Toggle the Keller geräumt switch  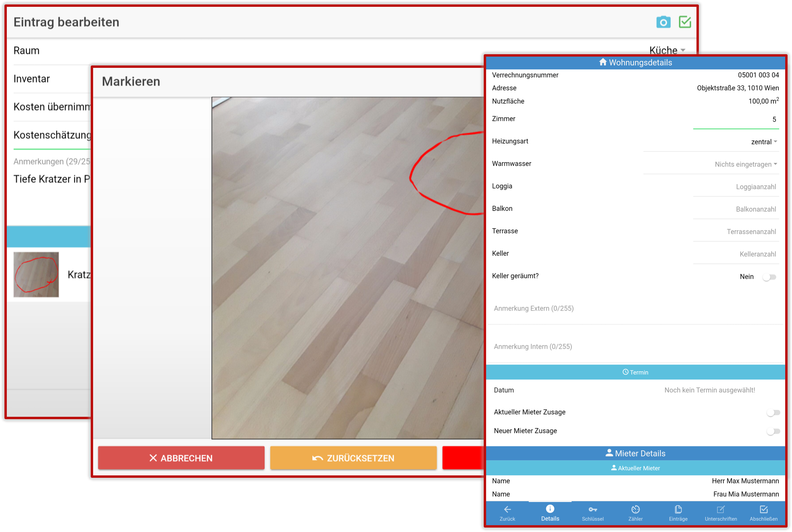(x=770, y=277)
